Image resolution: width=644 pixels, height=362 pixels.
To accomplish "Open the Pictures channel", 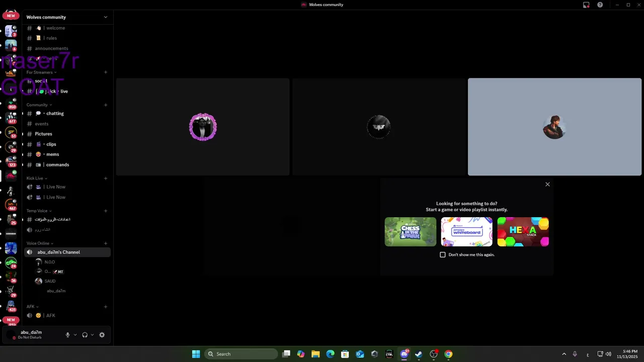I will click(67, 134).
